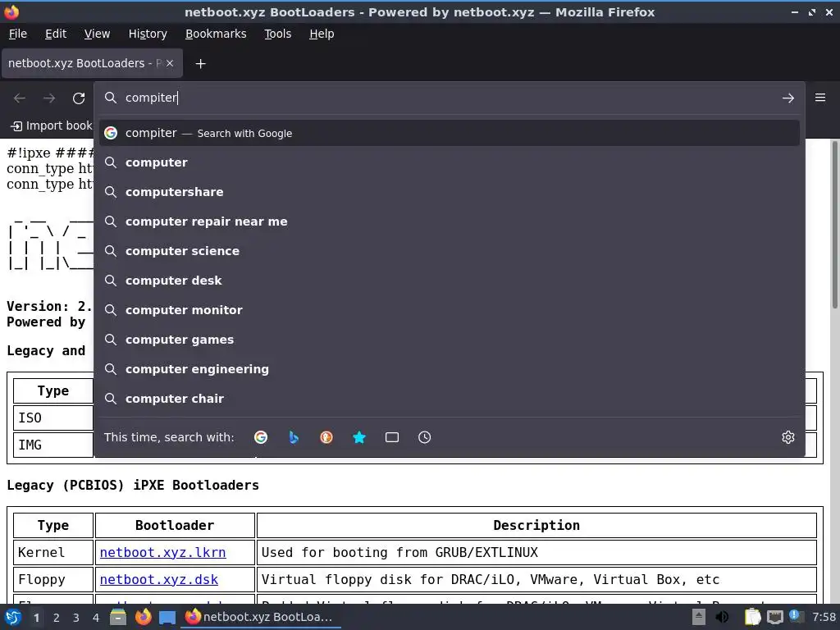This screenshot has height=630, width=840.
Task: Open the netboot.xyz.lkrn link
Action: click(x=163, y=552)
